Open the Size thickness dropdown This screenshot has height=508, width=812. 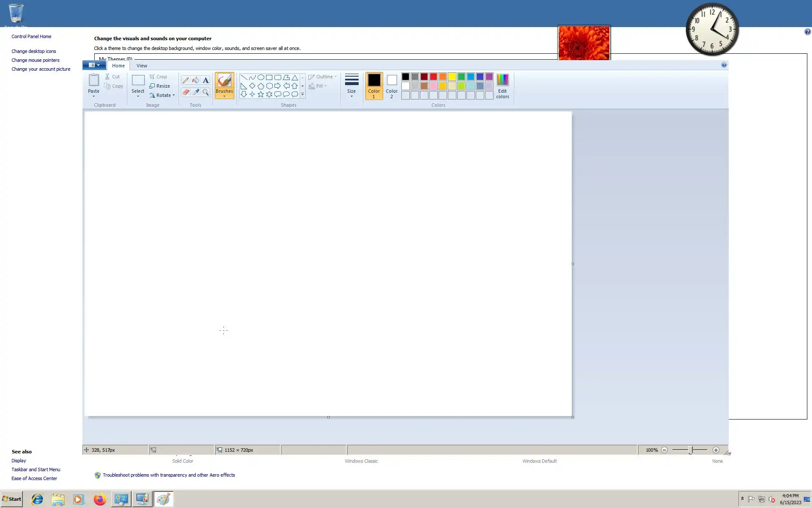click(351, 86)
